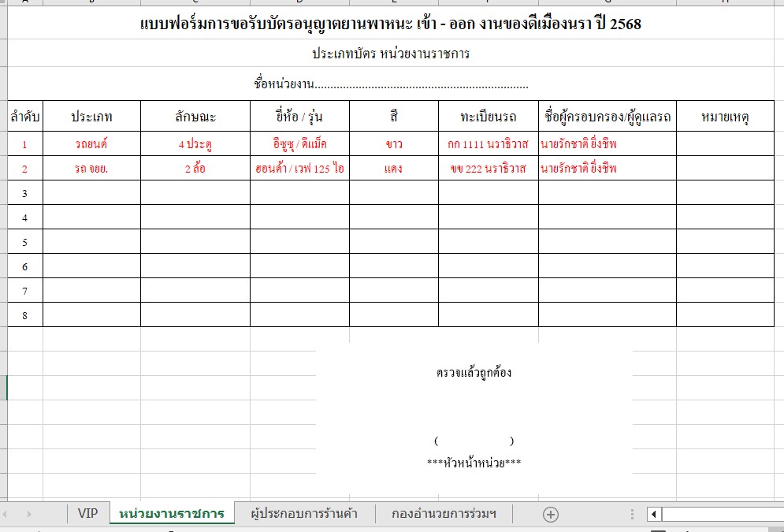The width and height of the screenshot is (784, 532).
Task: Select the ฮอนด้า / เวฟ 125 ไอ cell
Action: coord(299,169)
